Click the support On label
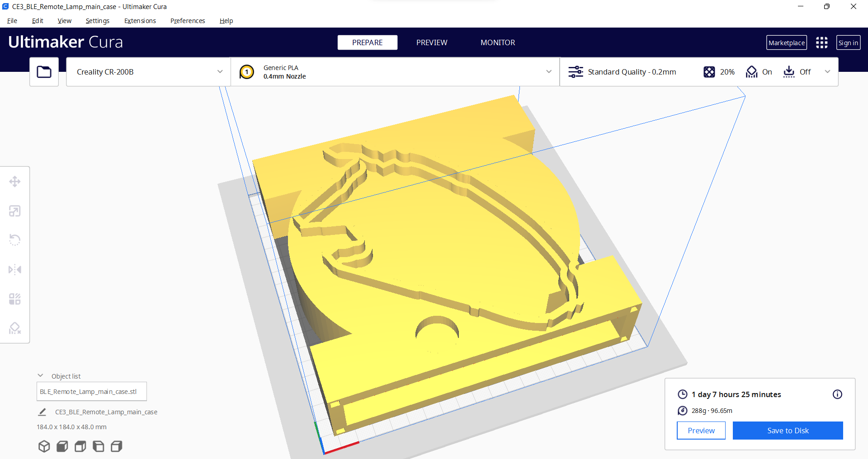The width and height of the screenshot is (868, 459). [x=767, y=72]
